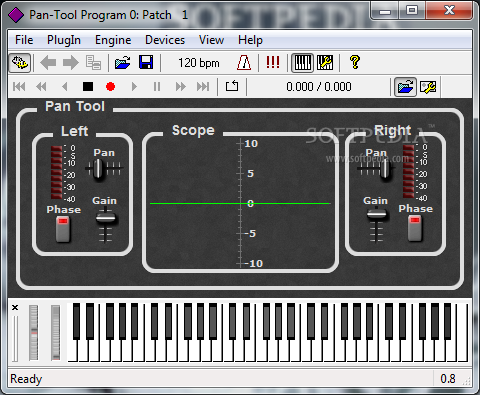This screenshot has width=480, height=395.
Task: Open the File menu
Action: tap(24, 40)
